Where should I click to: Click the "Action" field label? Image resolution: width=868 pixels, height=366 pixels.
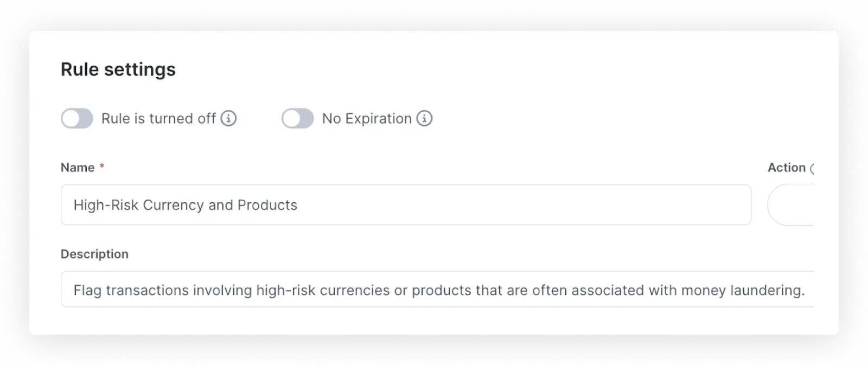(786, 168)
